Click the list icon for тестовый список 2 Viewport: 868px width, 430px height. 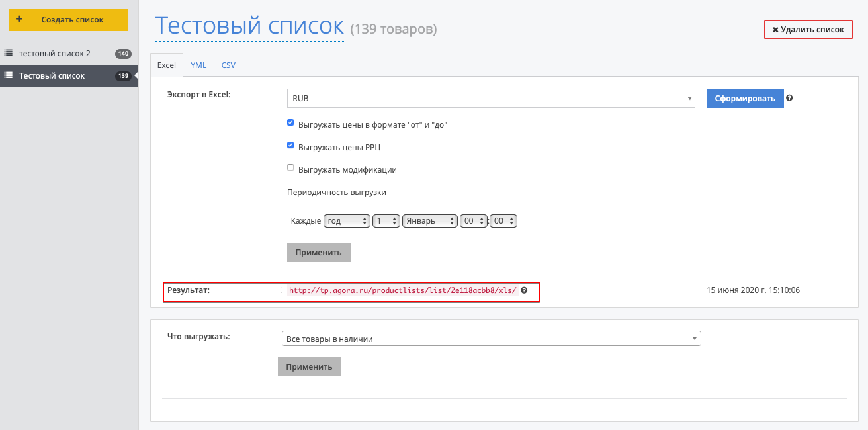click(x=9, y=53)
